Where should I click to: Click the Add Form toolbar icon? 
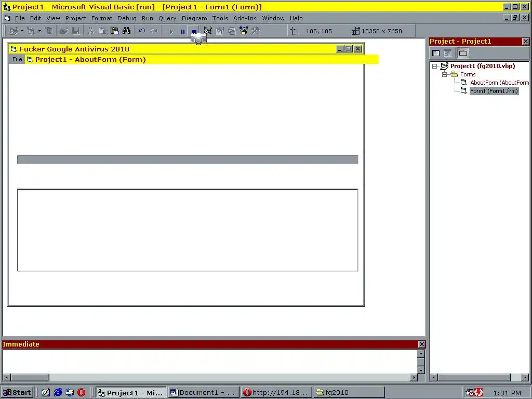pos(31,31)
